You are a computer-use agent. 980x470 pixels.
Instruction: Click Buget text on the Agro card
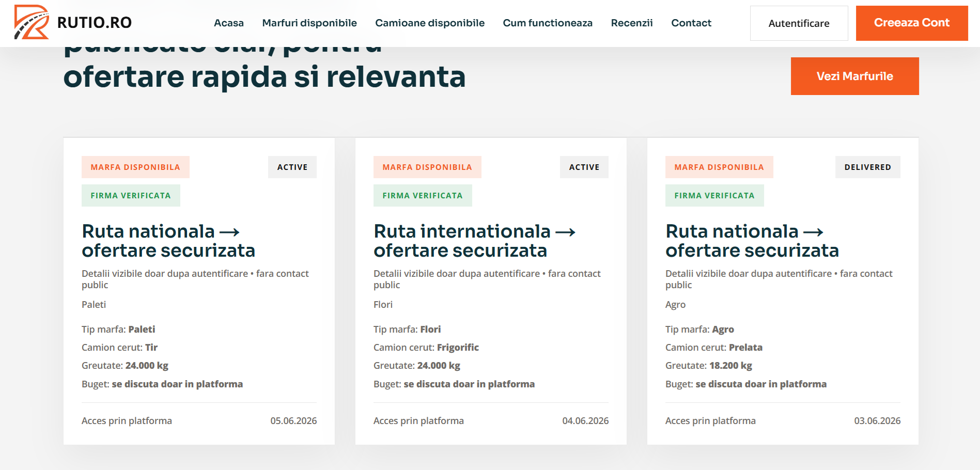tap(746, 384)
